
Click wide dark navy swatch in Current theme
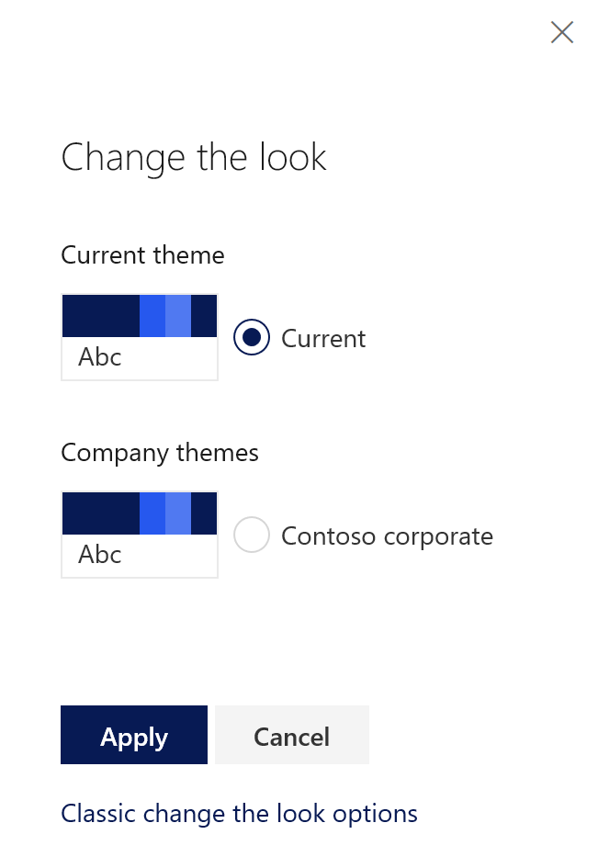101,316
